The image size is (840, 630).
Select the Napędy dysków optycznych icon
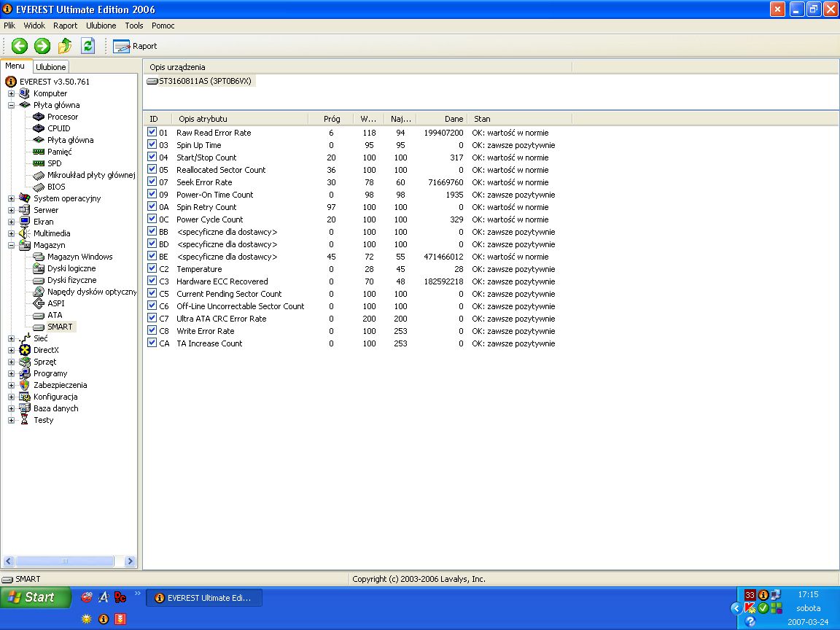tap(39, 292)
